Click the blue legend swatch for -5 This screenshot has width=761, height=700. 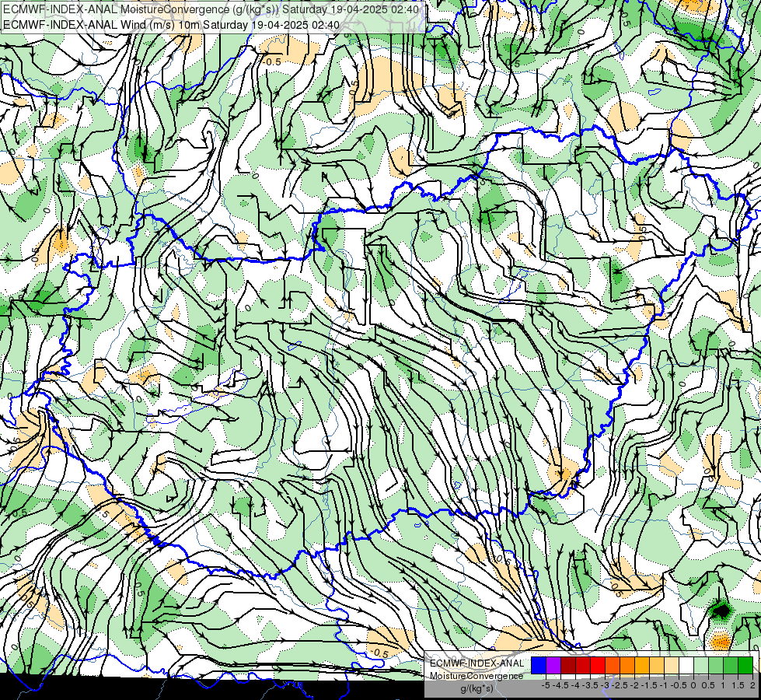pos(539,665)
